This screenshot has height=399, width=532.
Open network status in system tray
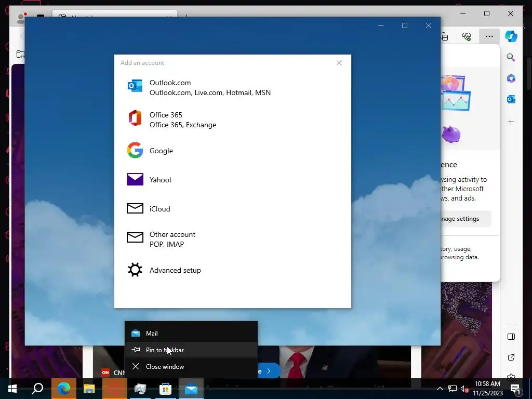(x=453, y=389)
